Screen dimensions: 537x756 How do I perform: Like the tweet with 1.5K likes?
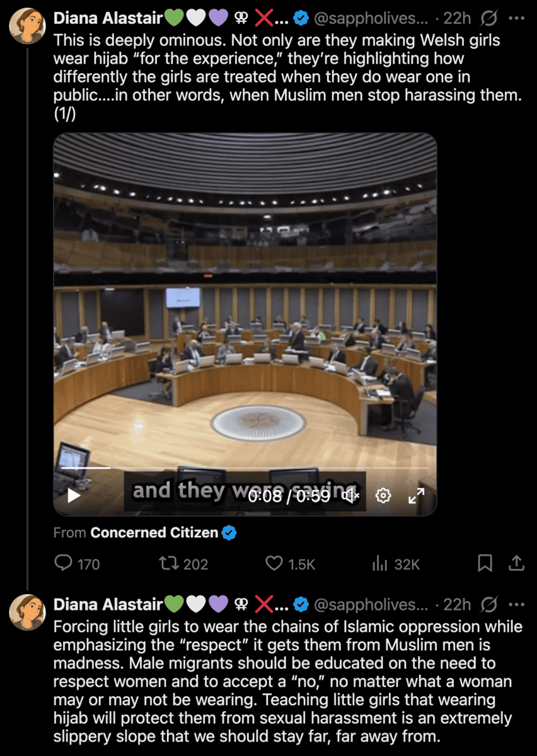[290, 563]
